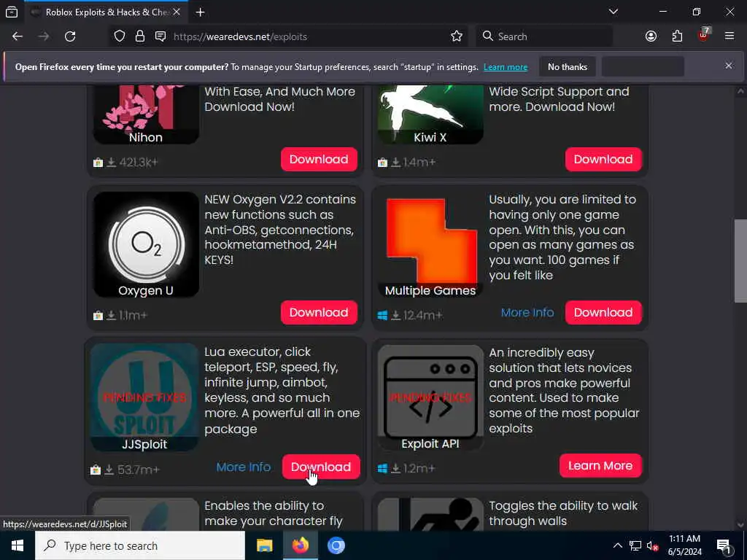
Task: Open the notification center icon
Action: (724, 545)
